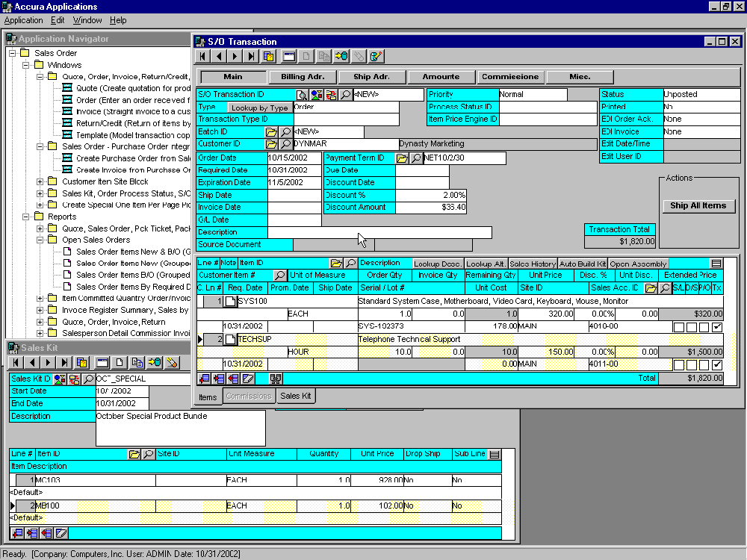Expand Sales Kit, Order Process Status node
This screenshot has width=747, height=560.
(40, 193)
